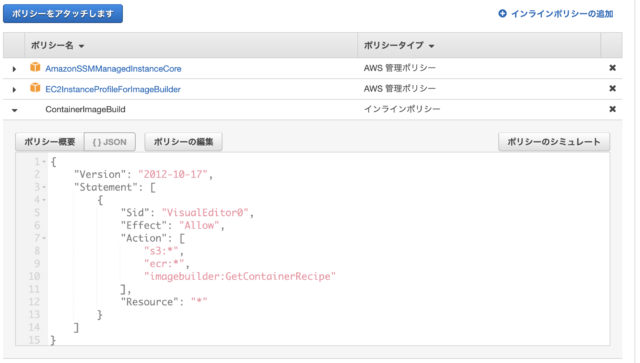640x363 pixels.
Task: Sort by ポリシータイプ column header arrow
Action: (x=431, y=46)
